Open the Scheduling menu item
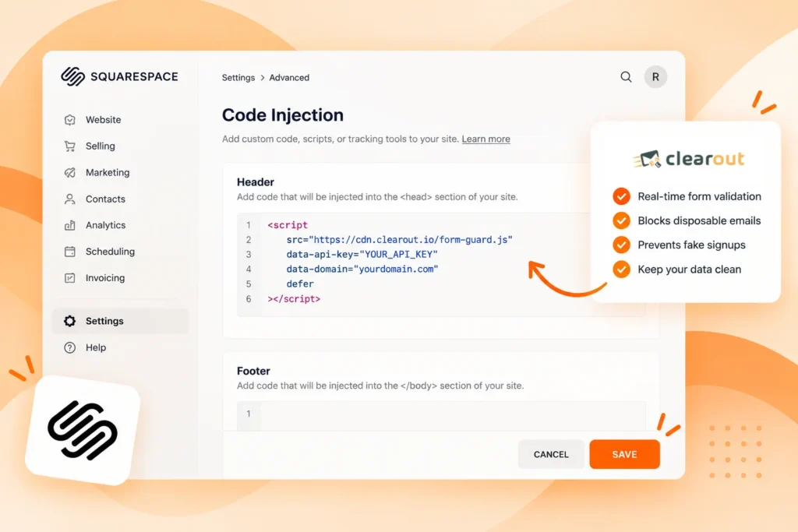The width and height of the screenshot is (798, 532). click(110, 252)
